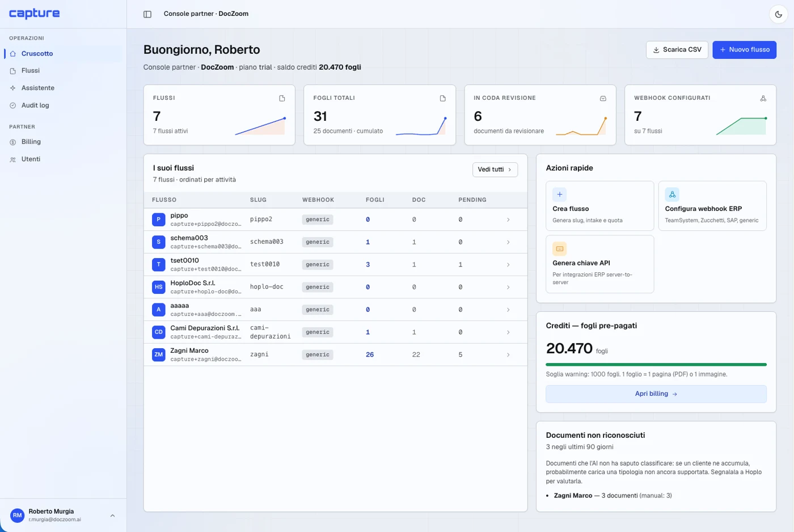Expand the Roberto Murgia user menu
This screenshot has width=794, height=532.
tap(112, 516)
